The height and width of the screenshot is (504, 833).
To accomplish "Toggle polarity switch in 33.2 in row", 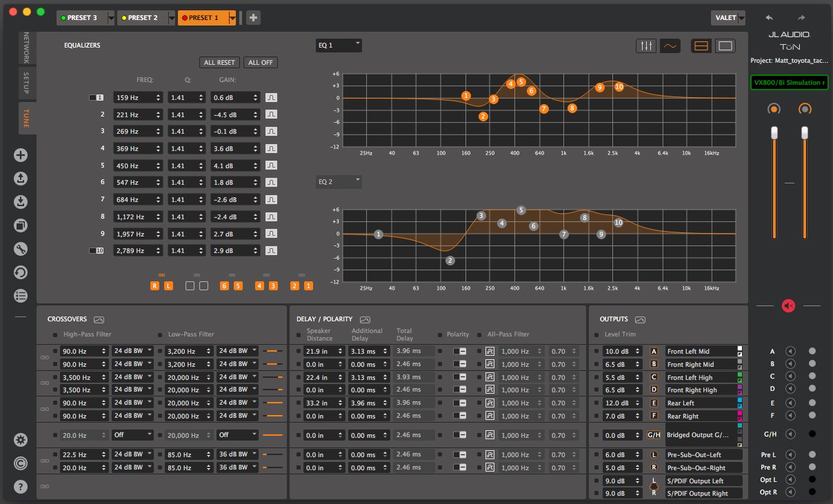I will click(x=459, y=403).
